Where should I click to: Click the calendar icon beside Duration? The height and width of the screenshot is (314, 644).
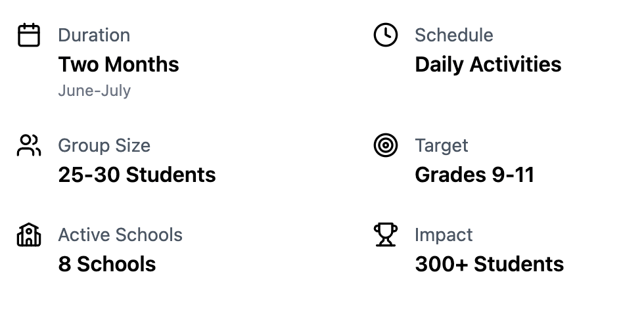pos(28,35)
